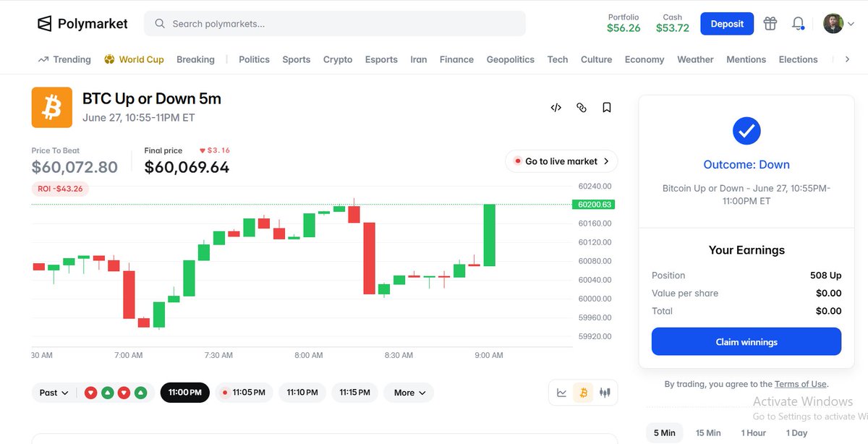868x444 pixels.
Task: Open the Terms of Use link
Action: click(800, 384)
